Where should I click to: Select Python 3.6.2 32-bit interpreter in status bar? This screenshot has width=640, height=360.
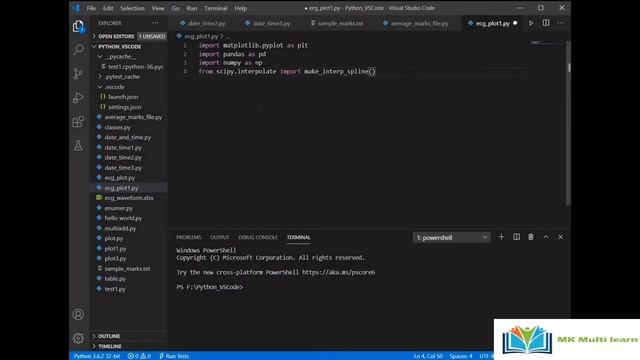(x=97, y=356)
